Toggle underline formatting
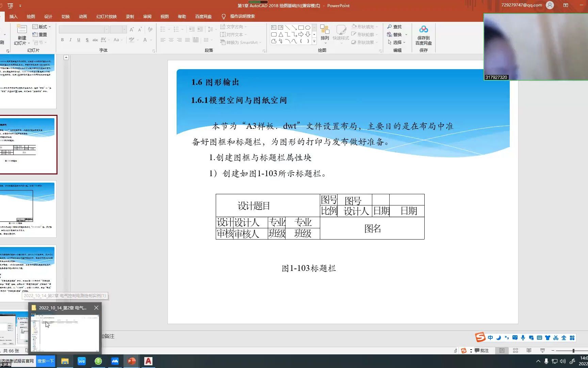The width and height of the screenshot is (588, 368). [79, 40]
